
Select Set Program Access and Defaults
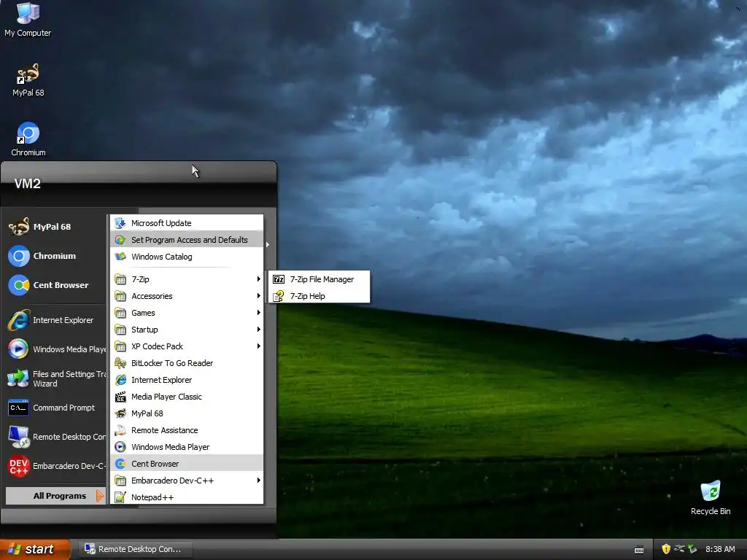[x=187, y=239]
